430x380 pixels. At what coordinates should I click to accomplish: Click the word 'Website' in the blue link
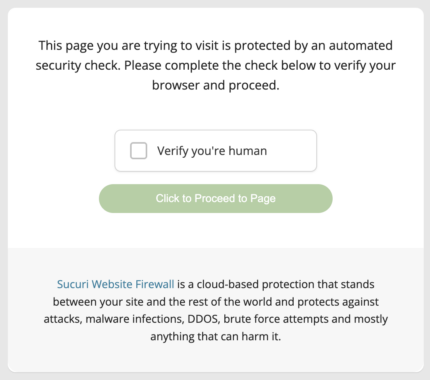(x=112, y=284)
